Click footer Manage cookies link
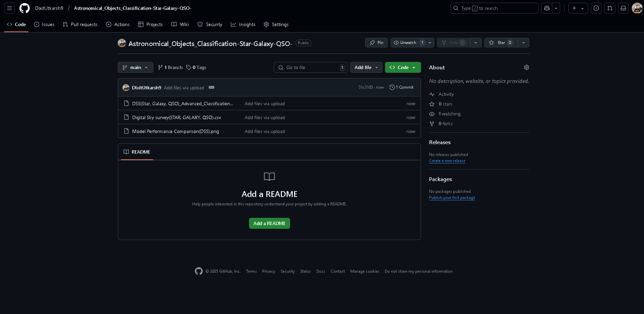This screenshot has height=314, width=644. point(365,271)
